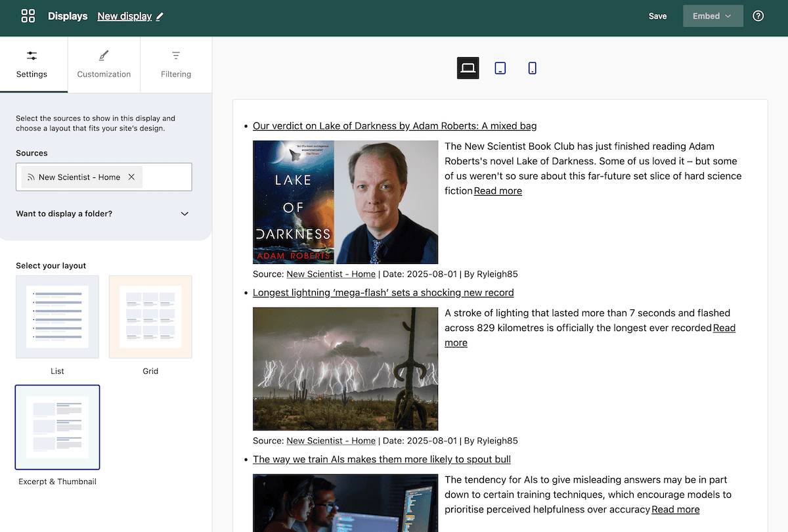Edit display name with pencil icon
Screen dimensions: 788x532
160,16
